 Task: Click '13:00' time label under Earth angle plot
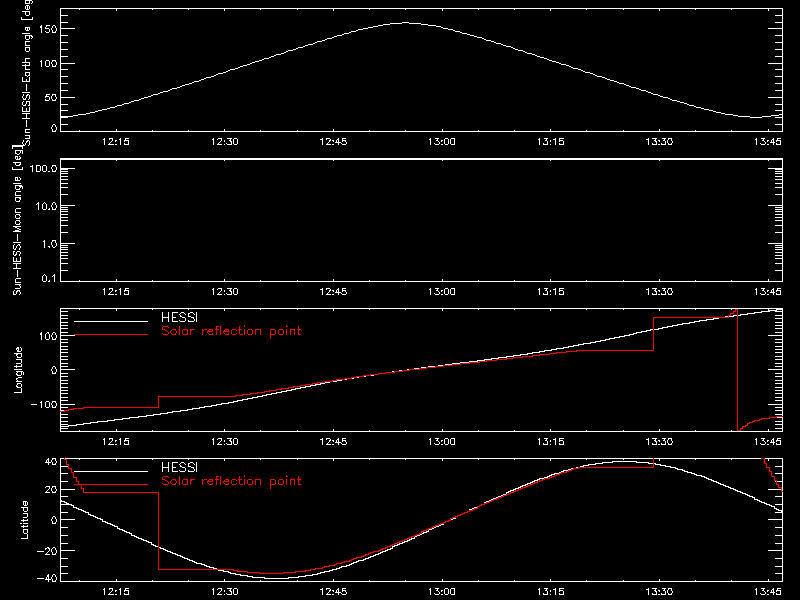442,142
